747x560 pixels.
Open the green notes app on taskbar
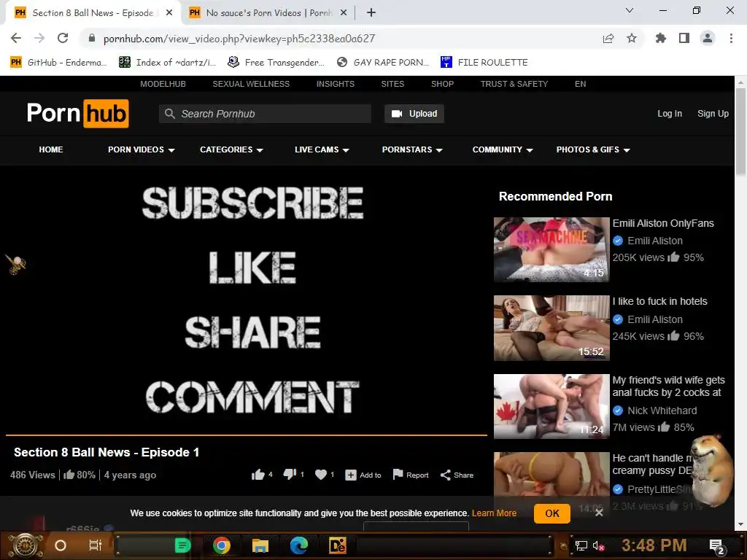(x=183, y=545)
